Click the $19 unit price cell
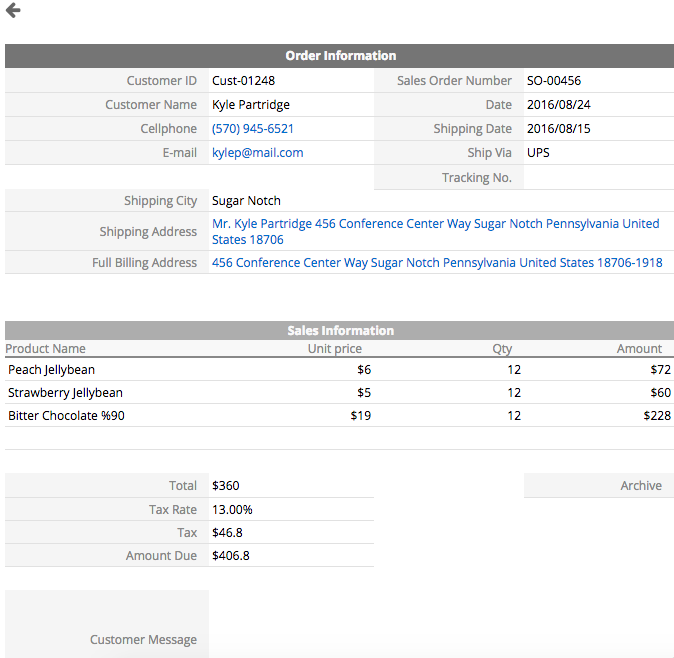 point(360,415)
